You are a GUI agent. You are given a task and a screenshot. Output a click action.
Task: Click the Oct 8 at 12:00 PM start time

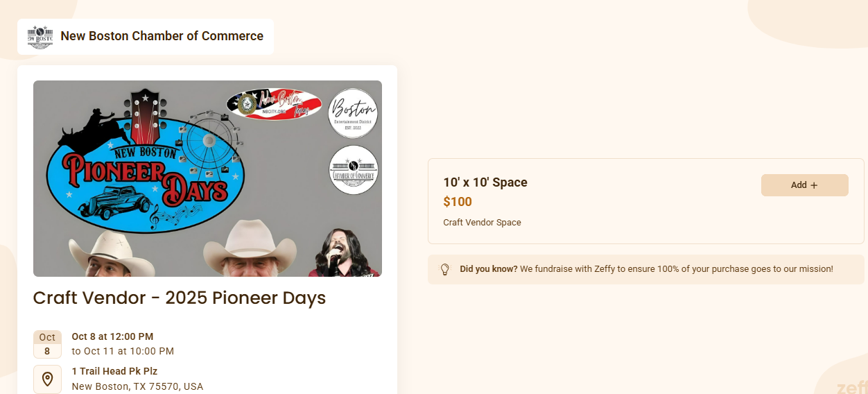(112, 336)
